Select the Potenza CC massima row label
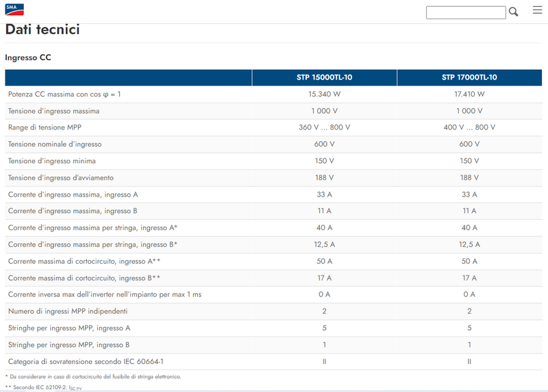 coord(64,95)
